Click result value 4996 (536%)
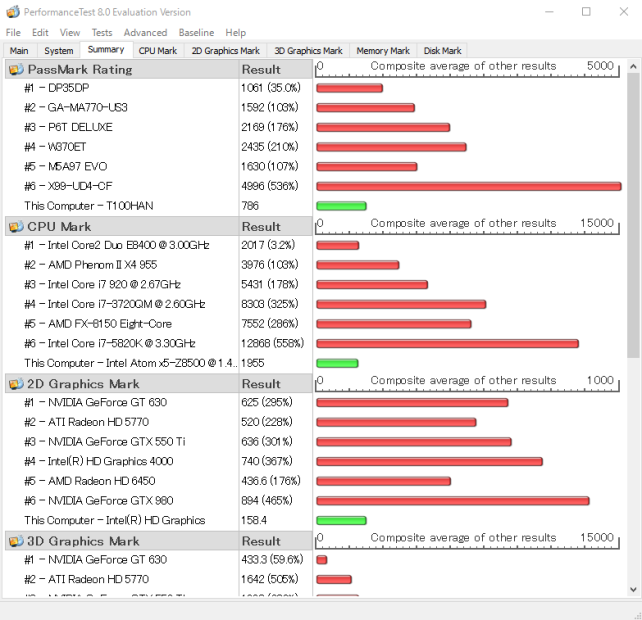The height and width of the screenshot is (620, 642). pyautogui.click(x=270, y=186)
